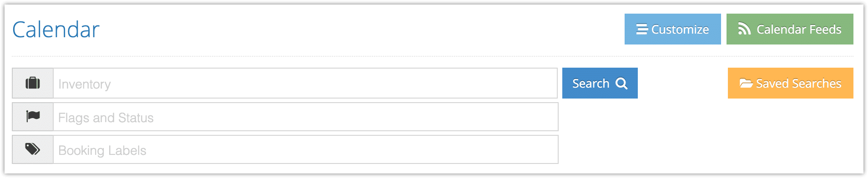Click the hamburger icon on Customize button
The image size is (868, 178).
coord(642,30)
